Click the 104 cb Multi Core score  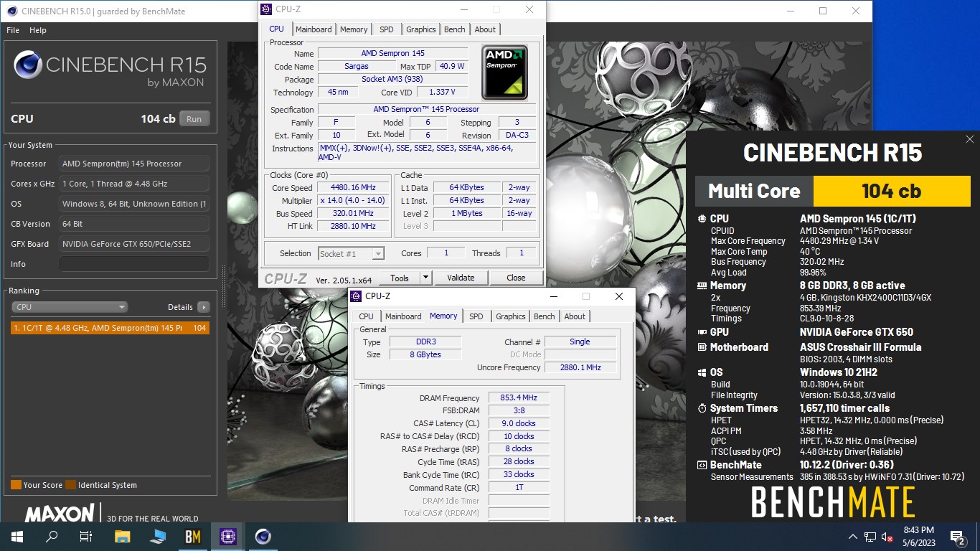click(x=892, y=191)
